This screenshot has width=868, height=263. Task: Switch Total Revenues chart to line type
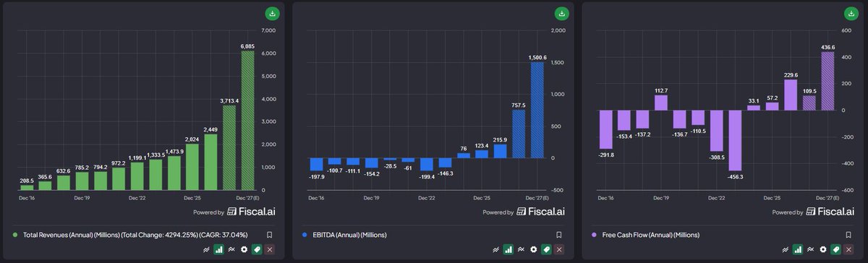click(x=206, y=249)
